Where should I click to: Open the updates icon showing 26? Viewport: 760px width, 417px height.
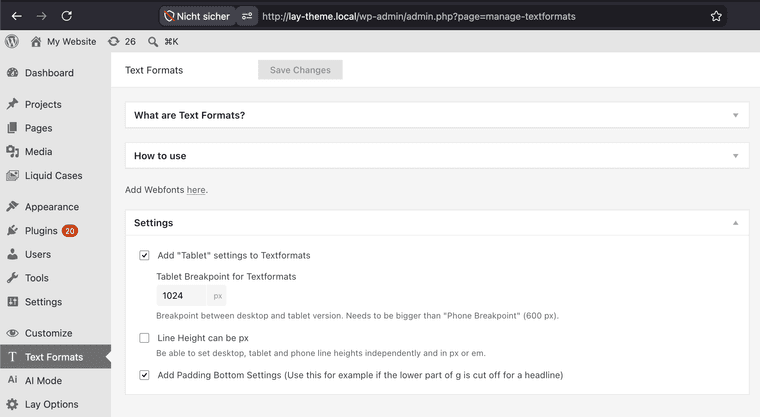tap(113, 41)
